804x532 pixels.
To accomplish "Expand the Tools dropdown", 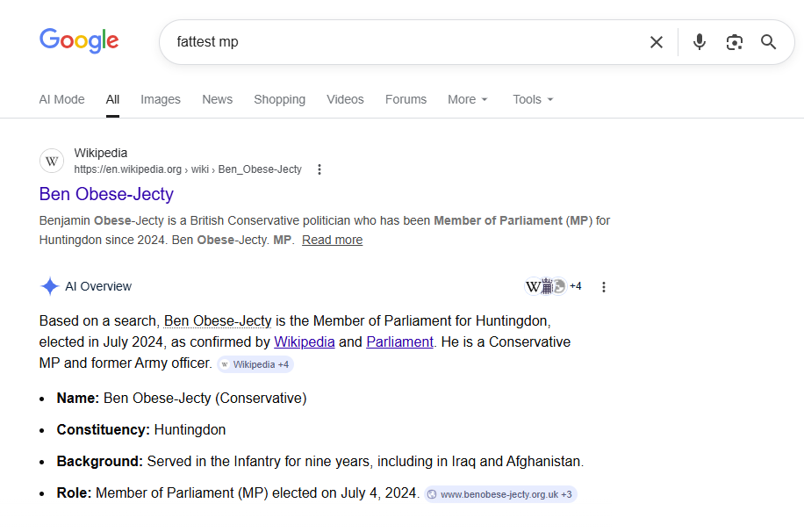I will coord(533,99).
